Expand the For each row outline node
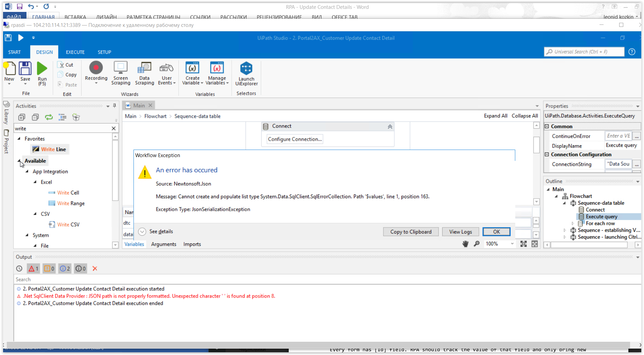The width and height of the screenshot is (644, 355). tap(573, 223)
